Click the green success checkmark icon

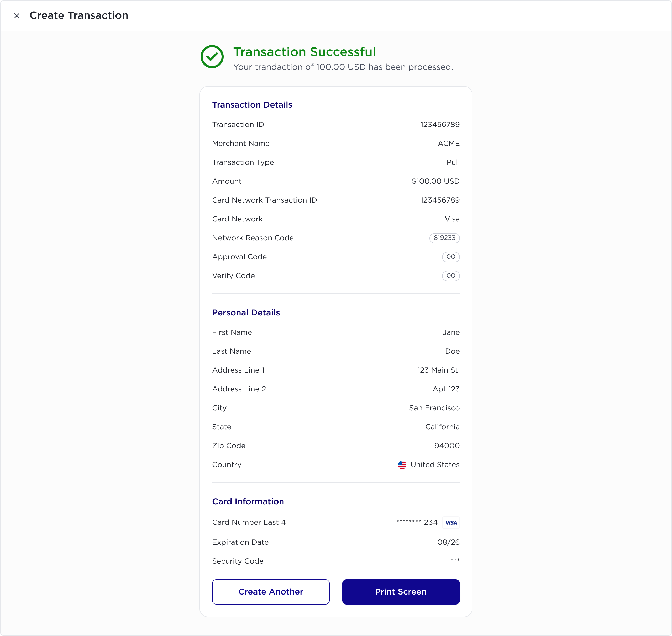click(x=212, y=57)
